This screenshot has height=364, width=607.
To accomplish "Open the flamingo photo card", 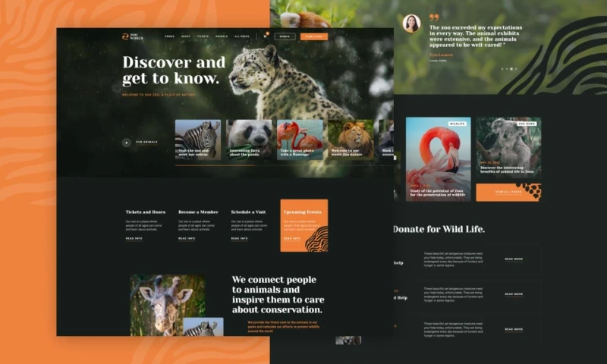I will (x=300, y=140).
